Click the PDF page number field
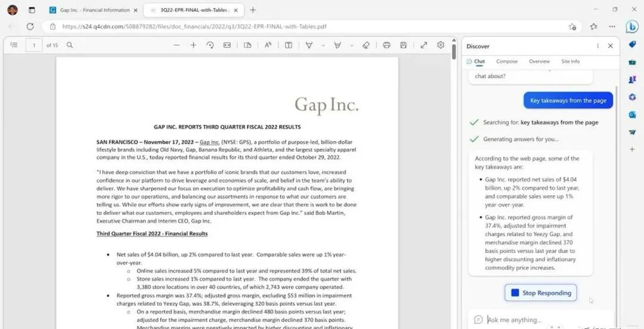Image resolution: width=644 pixels, height=329 pixels. (34, 45)
